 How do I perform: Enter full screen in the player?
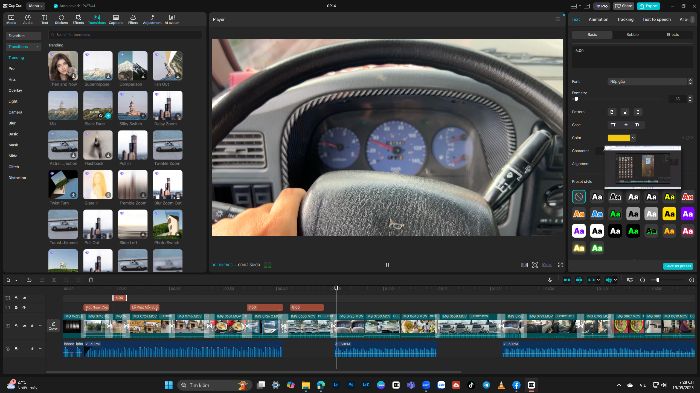click(x=560, y=265)
